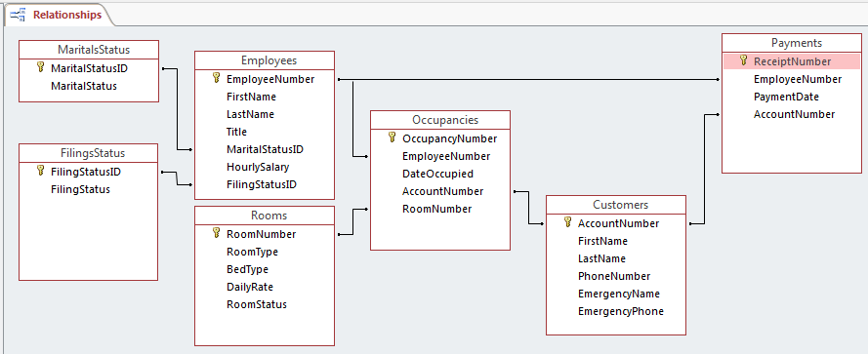Select MaritalStatusID field in Employees table

[x=265, y=149]
